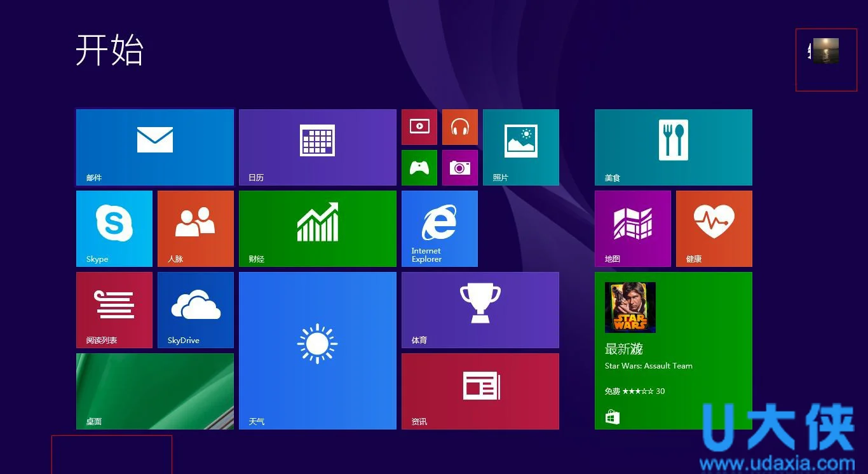Launch the 日历 calendar tile
Viewport: 868px width, 474px height.
[x=318, y=147]
